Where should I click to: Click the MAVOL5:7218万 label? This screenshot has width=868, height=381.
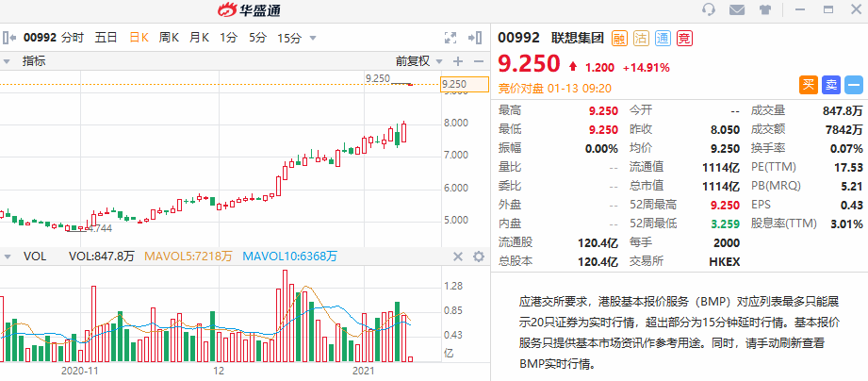(x=188, y=257)
